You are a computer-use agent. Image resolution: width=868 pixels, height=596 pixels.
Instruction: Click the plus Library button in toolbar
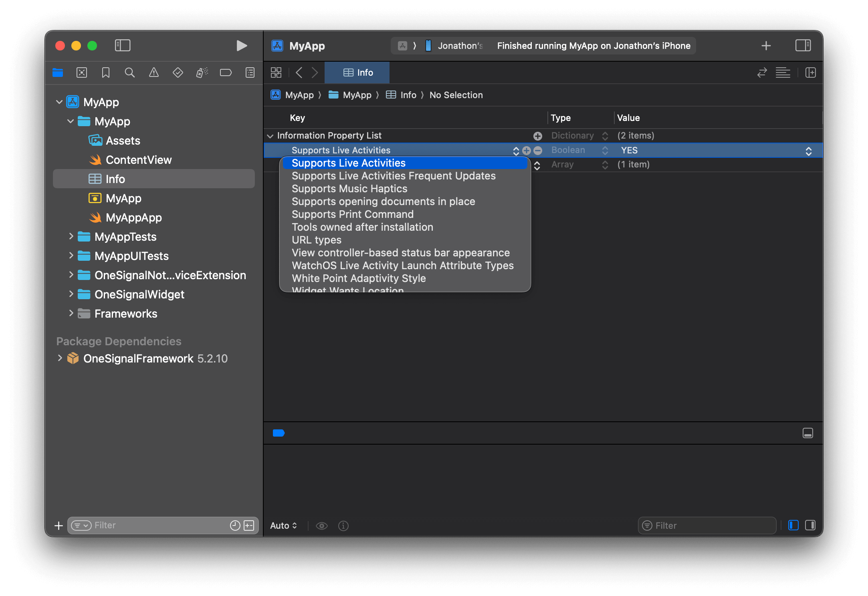[766, 46]
